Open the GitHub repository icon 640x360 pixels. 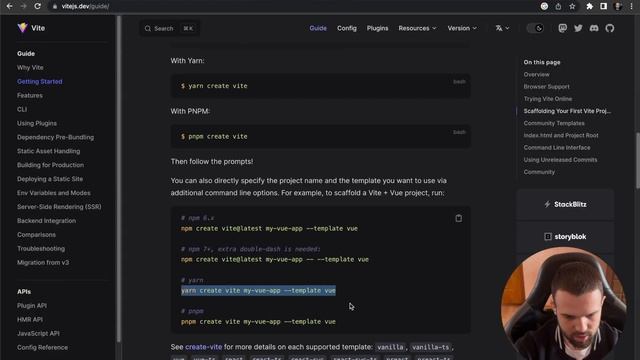610,28
